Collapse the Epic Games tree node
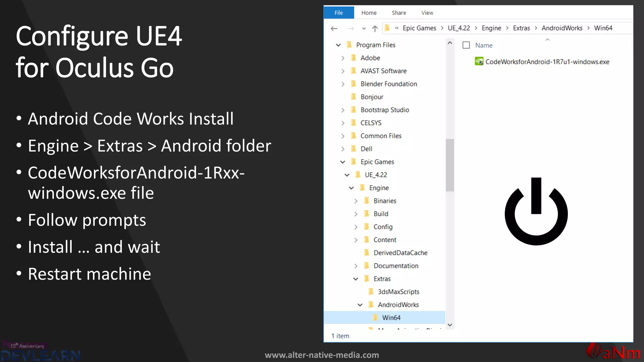The height and width of the screenshot is (362, 644). click(343, 162)
